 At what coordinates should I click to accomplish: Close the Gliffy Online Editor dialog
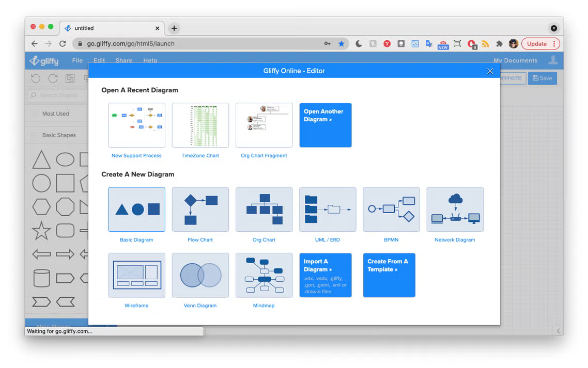click(490, 71)
